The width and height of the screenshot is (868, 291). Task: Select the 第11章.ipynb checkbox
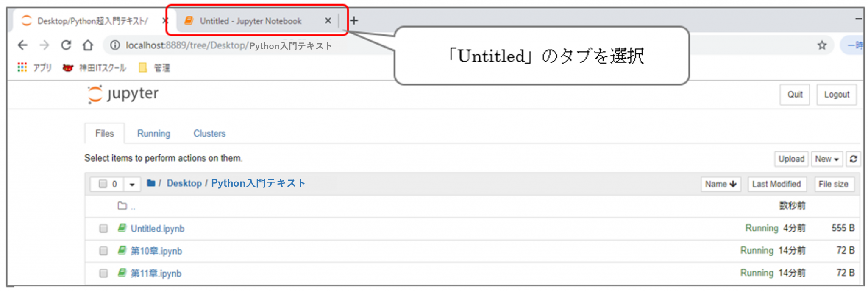point(103,273)
